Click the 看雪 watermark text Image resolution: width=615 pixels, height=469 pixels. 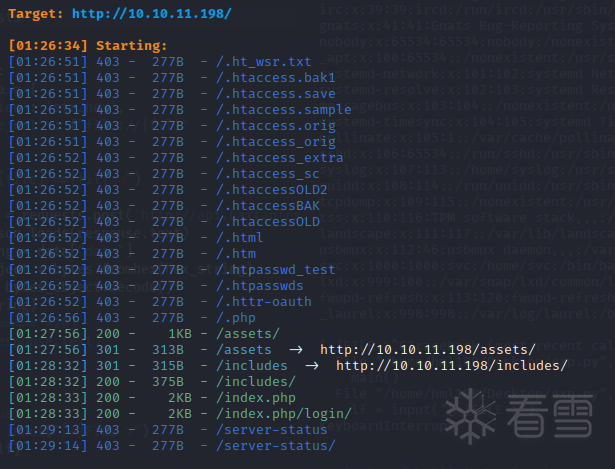549,416
